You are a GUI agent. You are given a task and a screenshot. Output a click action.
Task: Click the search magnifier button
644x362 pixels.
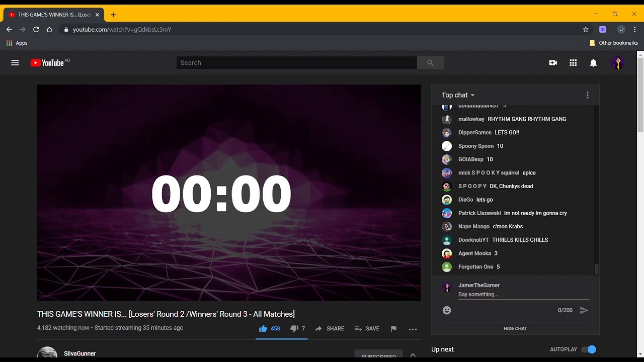(x=430, y=63)
